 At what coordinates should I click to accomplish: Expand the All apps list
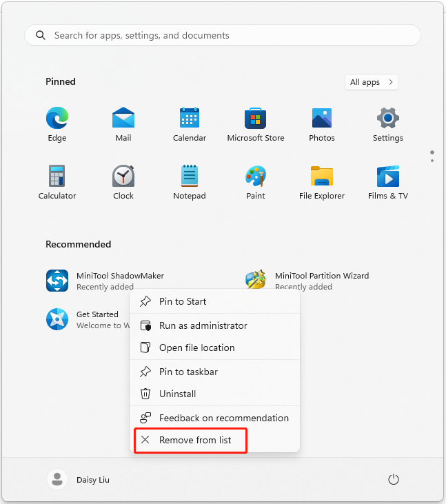coord(372,82)
